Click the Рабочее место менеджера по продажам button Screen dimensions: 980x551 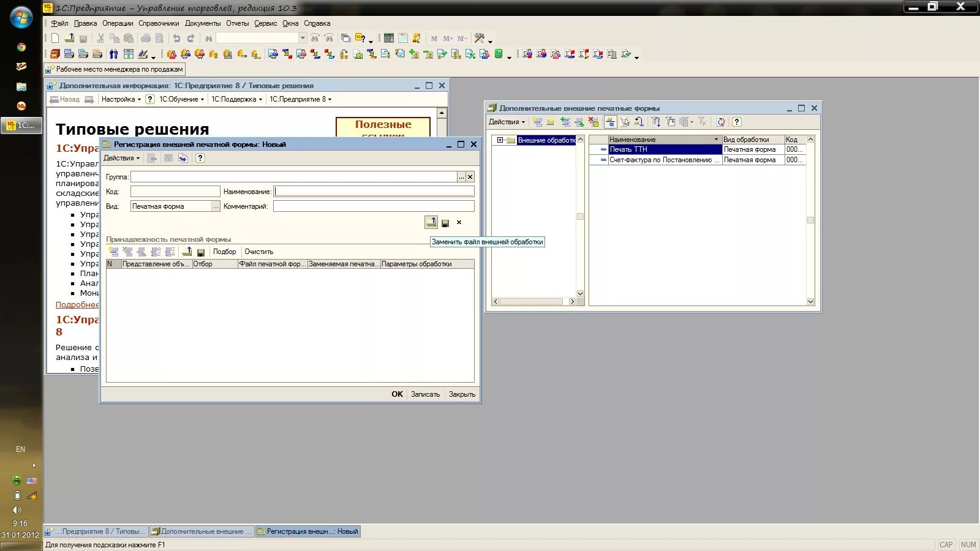point(115,69)
